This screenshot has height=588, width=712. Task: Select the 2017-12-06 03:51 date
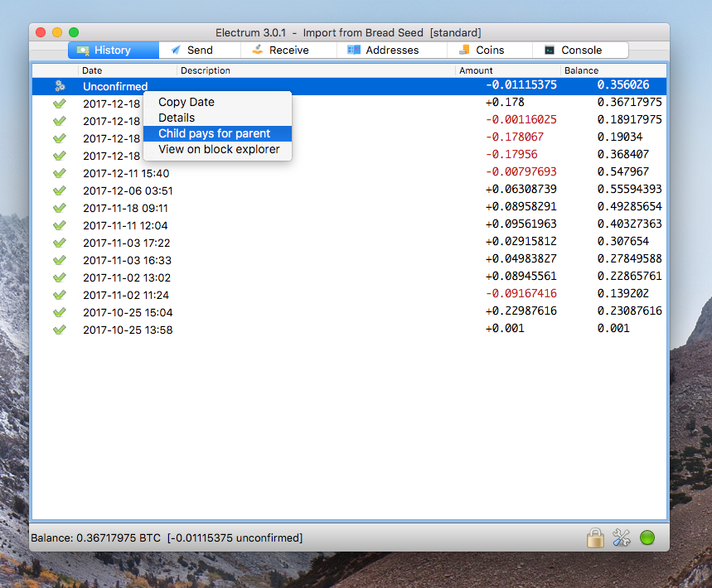coord(128,190)
